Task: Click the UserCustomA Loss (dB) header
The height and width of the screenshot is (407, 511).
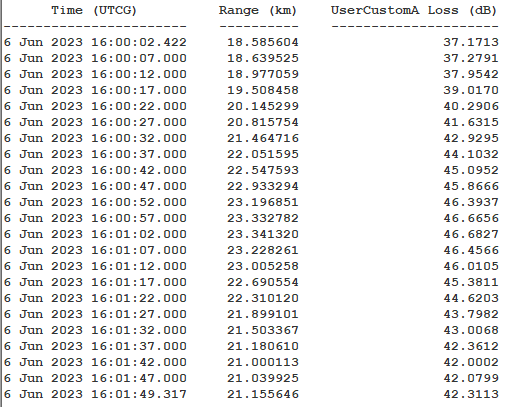Action: [x=414, y=11]
